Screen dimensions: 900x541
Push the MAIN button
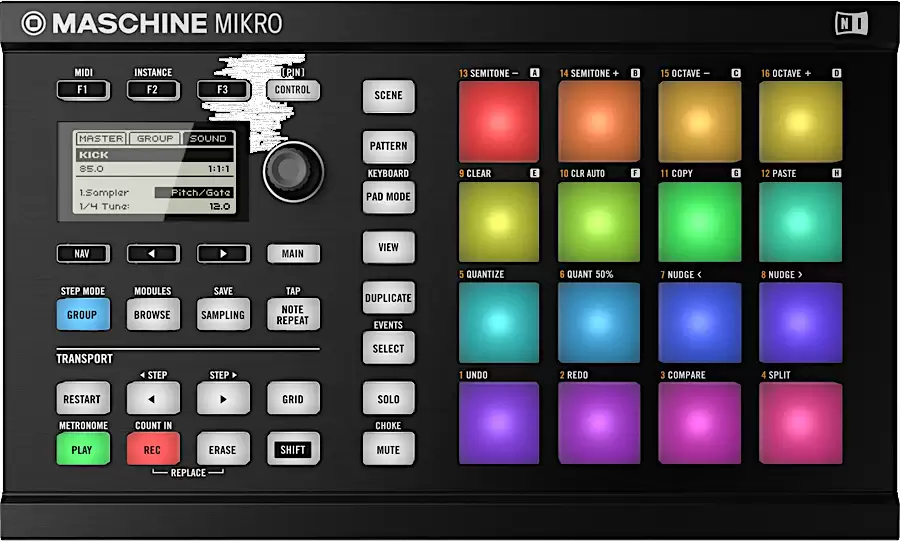[293, 254]
